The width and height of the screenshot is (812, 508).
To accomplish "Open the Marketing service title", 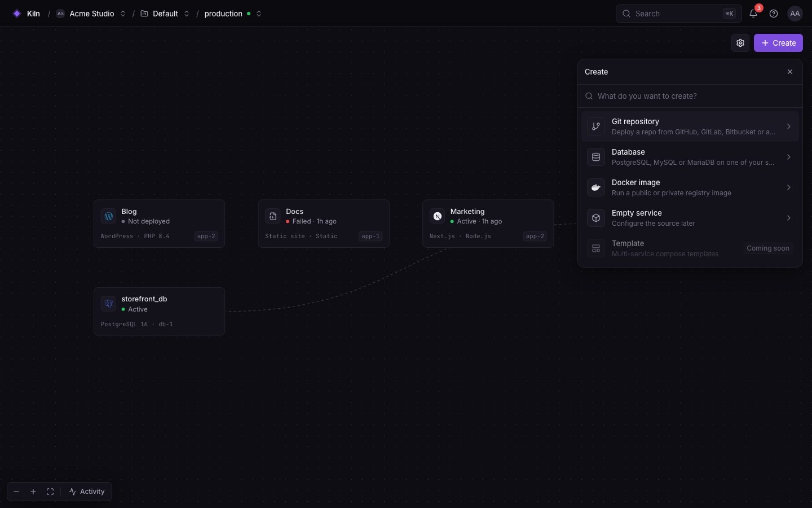I will [467, 212].
